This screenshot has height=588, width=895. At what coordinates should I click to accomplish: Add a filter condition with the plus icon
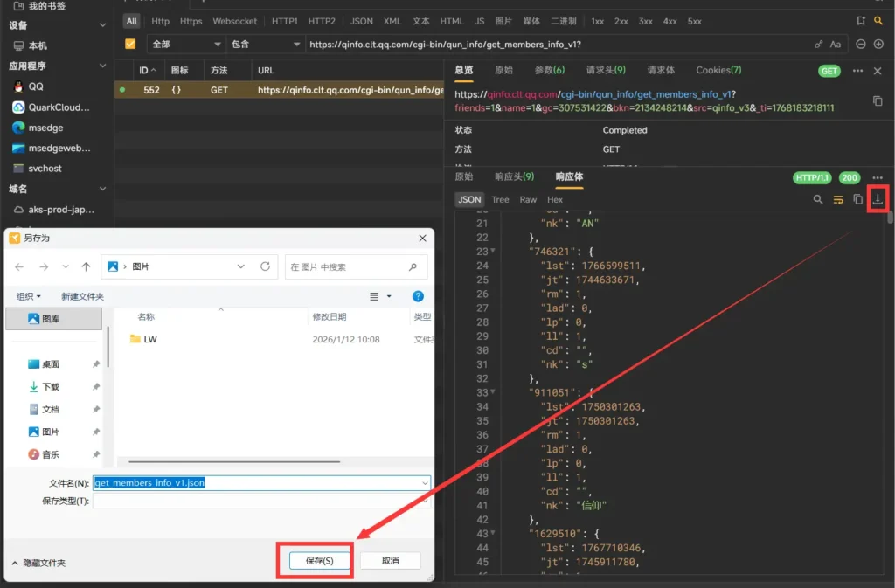pyautogui.click(x=878, y=44)
